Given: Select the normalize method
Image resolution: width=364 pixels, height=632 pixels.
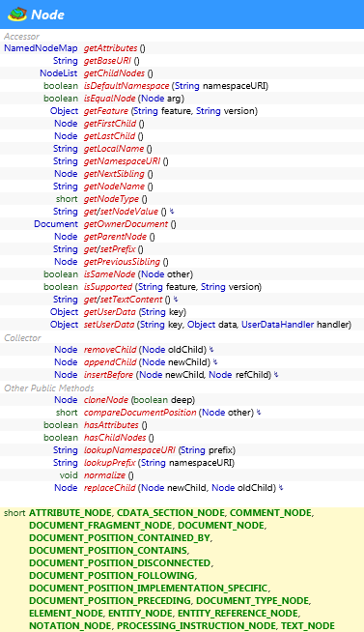Looking at the screenshot, I should (104, 475).
